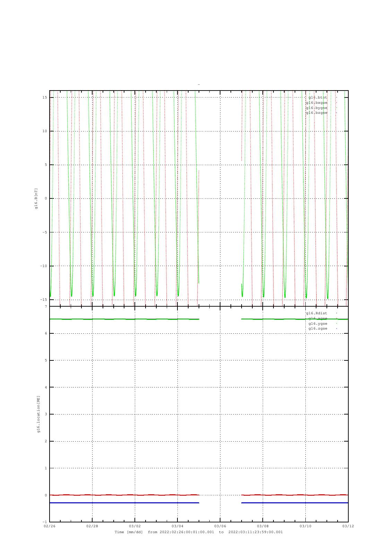Click the 02/28 date tick label
This screenshot has width=392, height=555.
(x=92, y=526)
